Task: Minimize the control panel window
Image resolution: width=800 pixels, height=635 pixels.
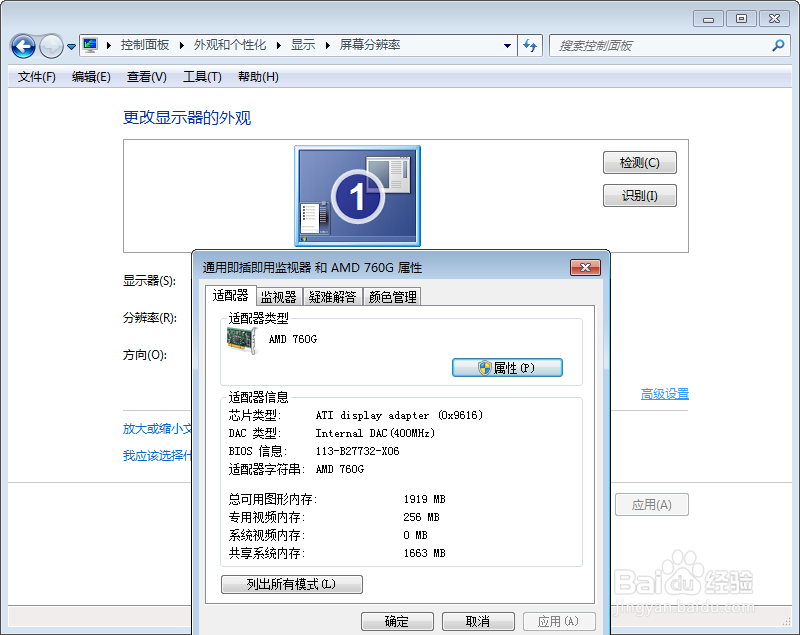Action: click(708, 19)
